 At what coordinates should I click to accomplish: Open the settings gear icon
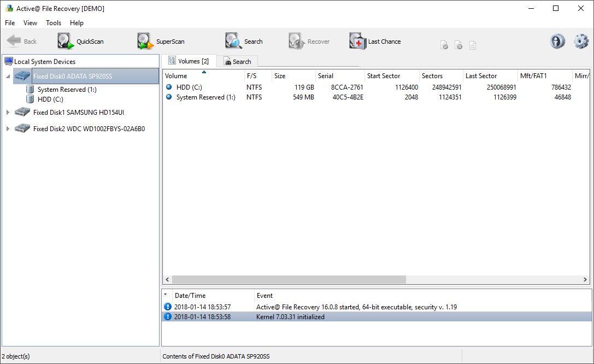(581, 42)
